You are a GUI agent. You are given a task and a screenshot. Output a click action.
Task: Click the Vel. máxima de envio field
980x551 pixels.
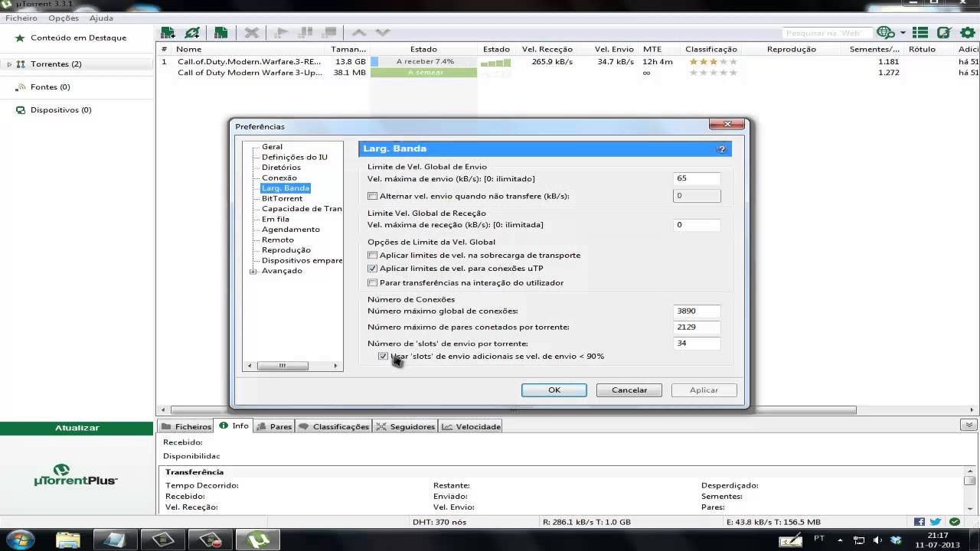click(697, 178)
